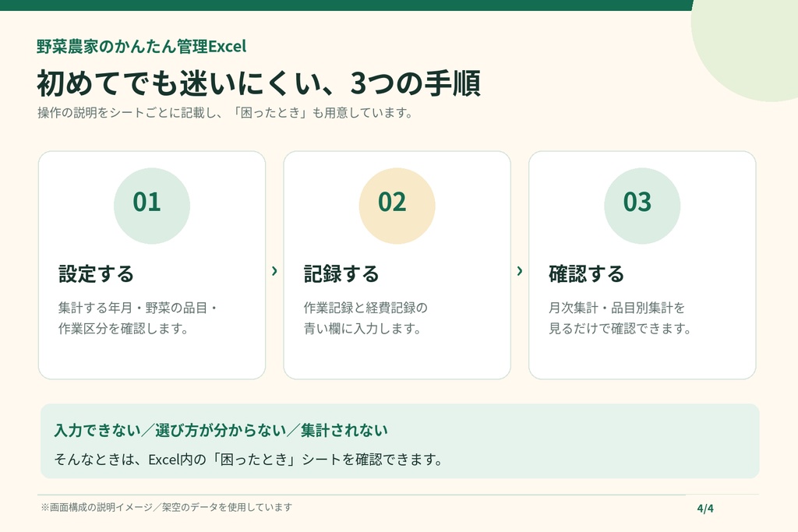Click heading 入力できない／選び方が分からない／集計されない
The image size is (798, 532).
[x=221, y=430]
